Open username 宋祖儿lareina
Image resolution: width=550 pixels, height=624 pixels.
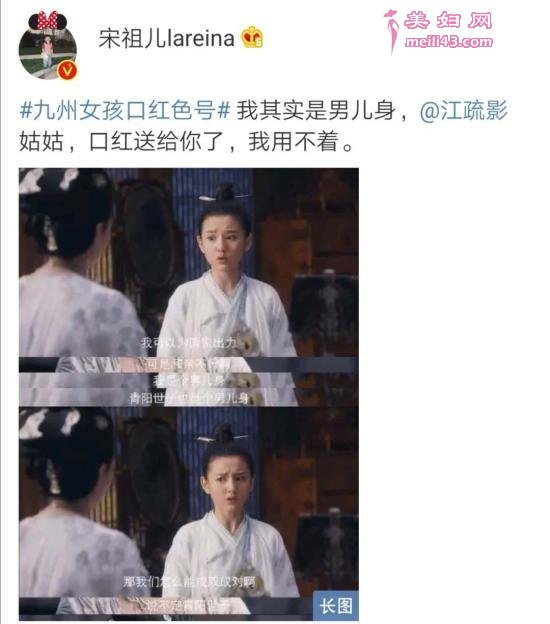tap(166, 38)
